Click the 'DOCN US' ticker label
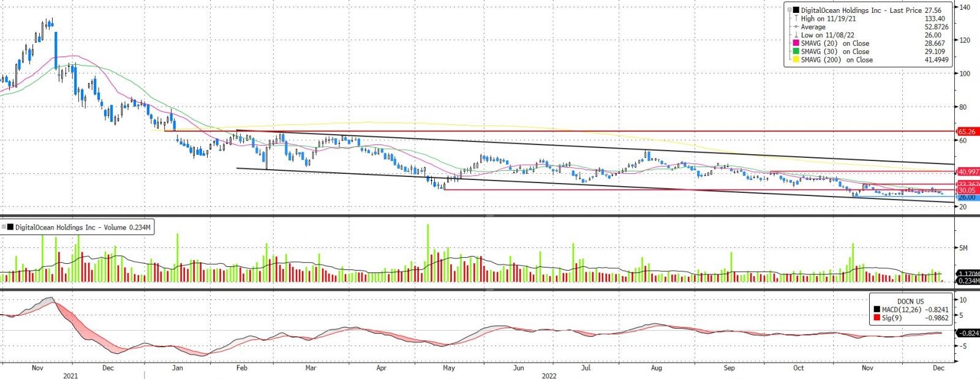This screenshot has width=980, height=379. click(910, 301)
